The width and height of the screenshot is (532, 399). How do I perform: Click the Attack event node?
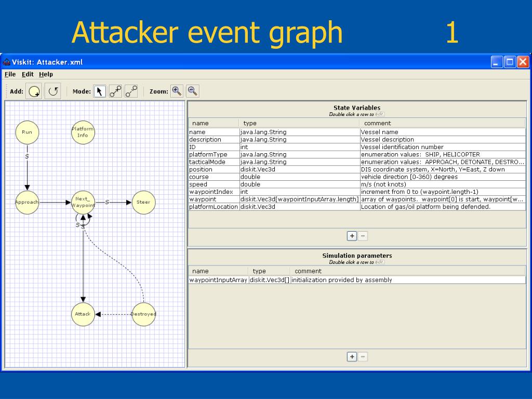point(83,314)
